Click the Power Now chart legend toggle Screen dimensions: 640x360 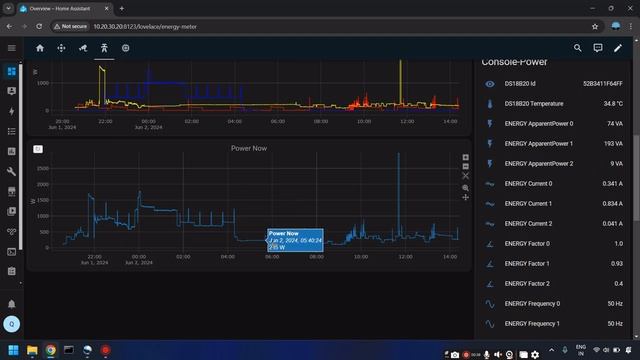tap(38, 149)
